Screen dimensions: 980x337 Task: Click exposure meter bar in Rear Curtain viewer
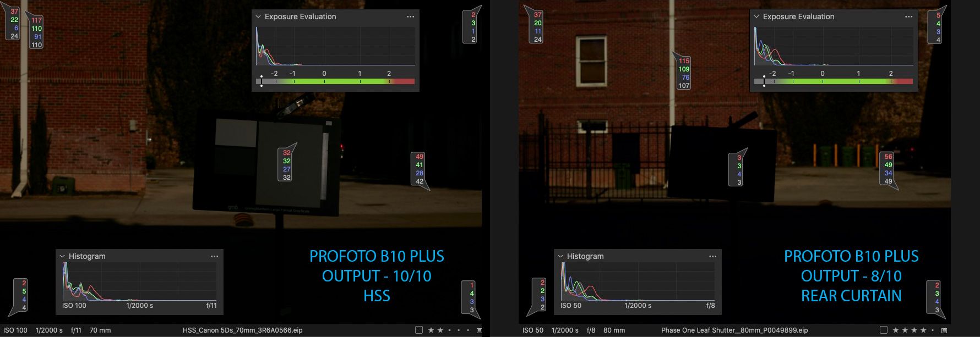click(834, 81)
